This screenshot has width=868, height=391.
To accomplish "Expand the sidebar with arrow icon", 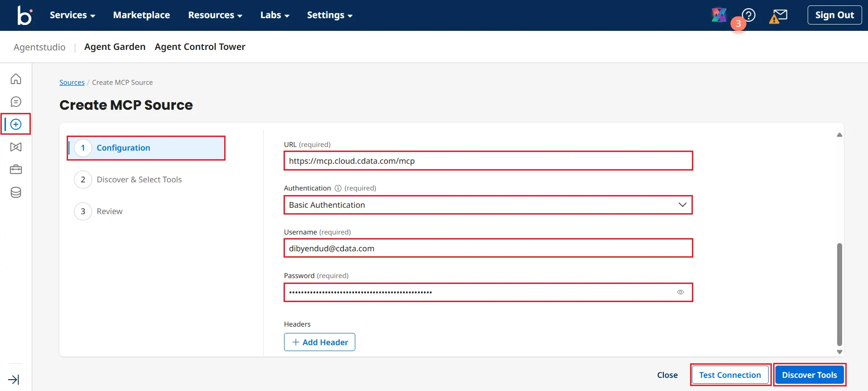I will pos(14,379).
